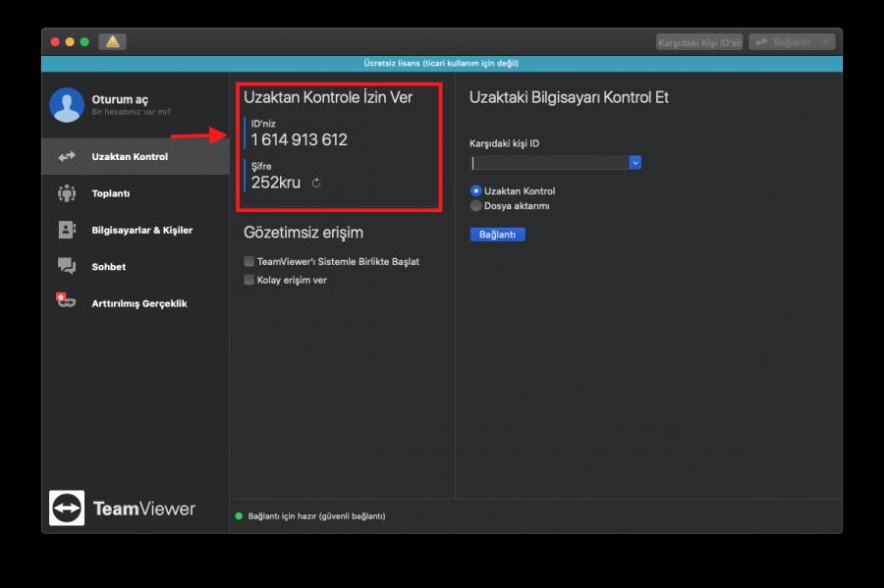Click the Bilgisayarlar & Kişiler contacts icon

(x=67, y=230)
